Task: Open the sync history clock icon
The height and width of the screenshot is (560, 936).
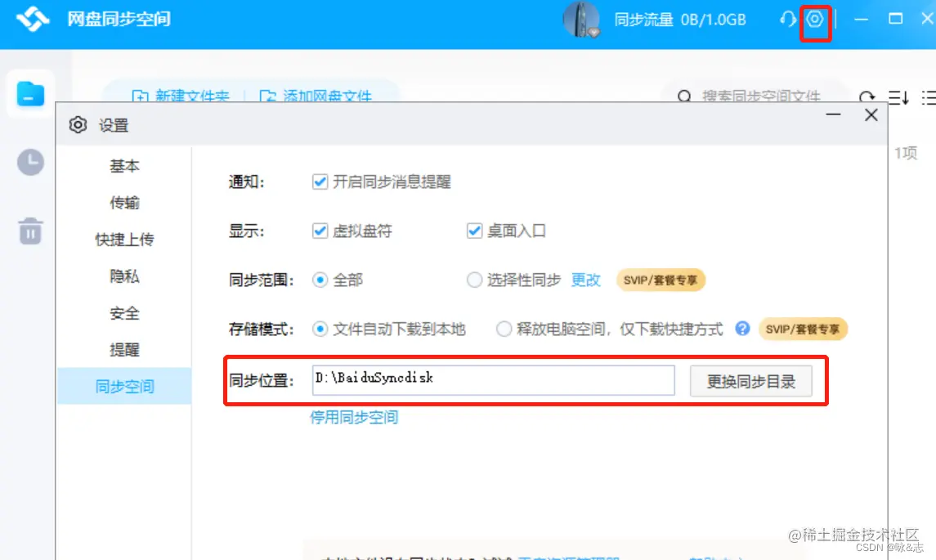Action: point(30,163)
